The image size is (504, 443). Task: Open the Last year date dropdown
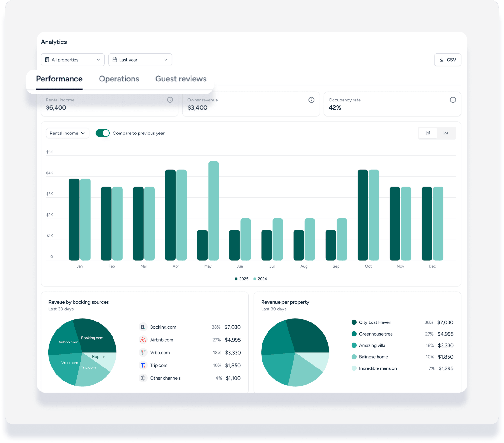(140, 60)
